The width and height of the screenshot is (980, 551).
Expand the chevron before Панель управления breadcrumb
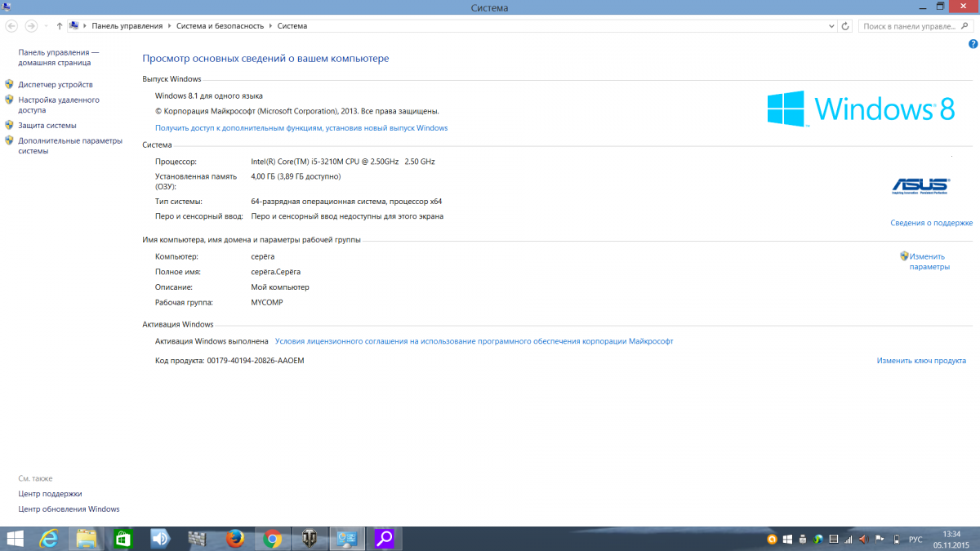(86, 26)
